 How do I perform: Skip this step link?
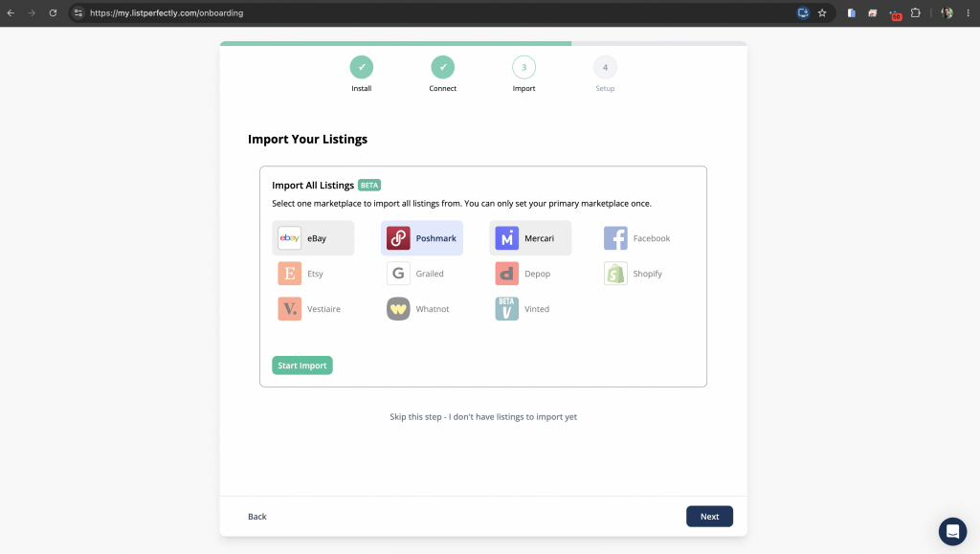tap(483, 416)
